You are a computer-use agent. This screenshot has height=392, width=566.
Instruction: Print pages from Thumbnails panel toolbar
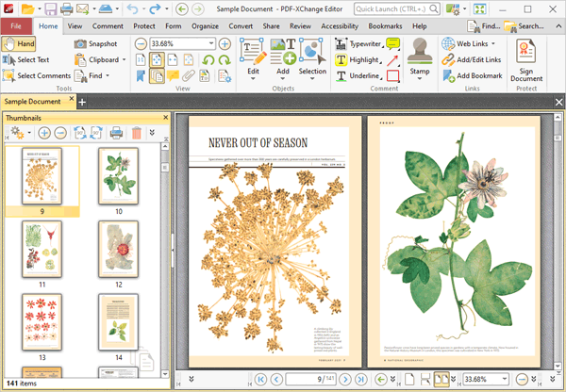pos(116,134)
